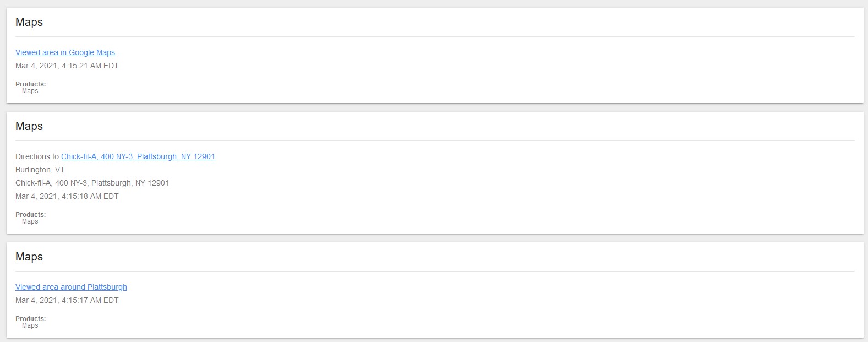The image size is (868, 342).
Task: Click the divider line above the Plattsburgh link
Action: pyautogui.click(x=435, y=272)
